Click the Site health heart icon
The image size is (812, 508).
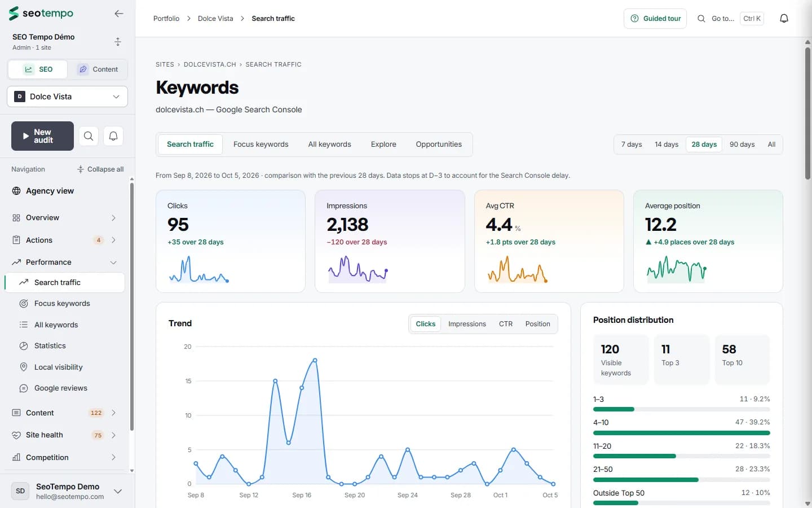pos(16,435)
